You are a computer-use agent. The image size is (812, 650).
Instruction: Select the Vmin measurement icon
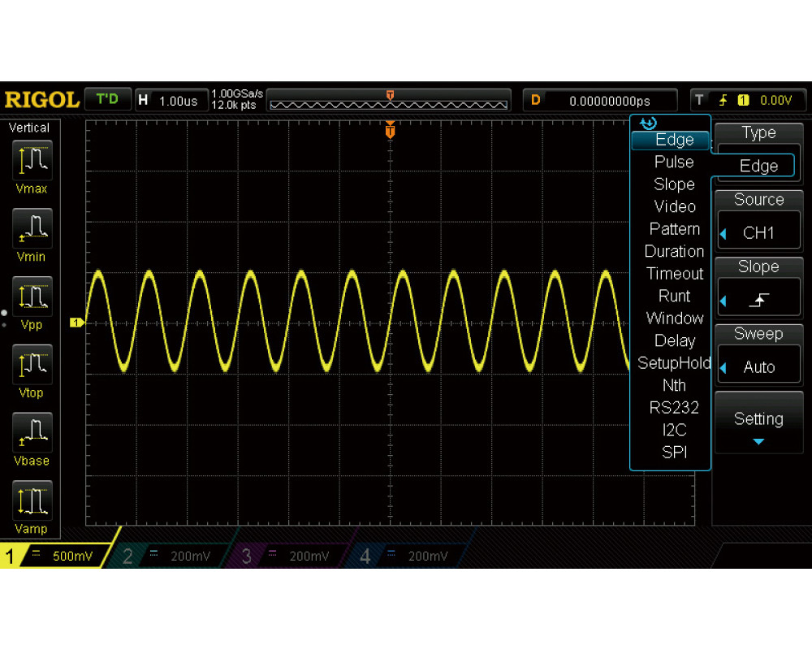point(32,229)
